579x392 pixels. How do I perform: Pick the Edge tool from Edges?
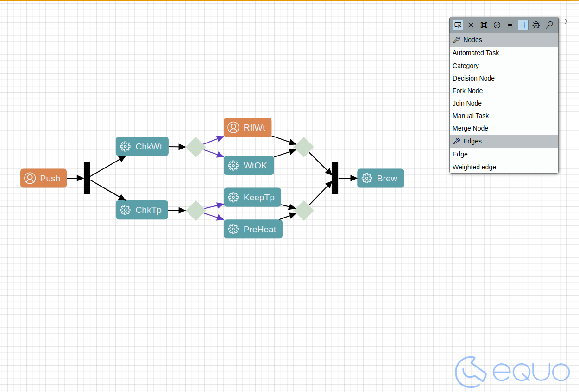tap(460, 154)
